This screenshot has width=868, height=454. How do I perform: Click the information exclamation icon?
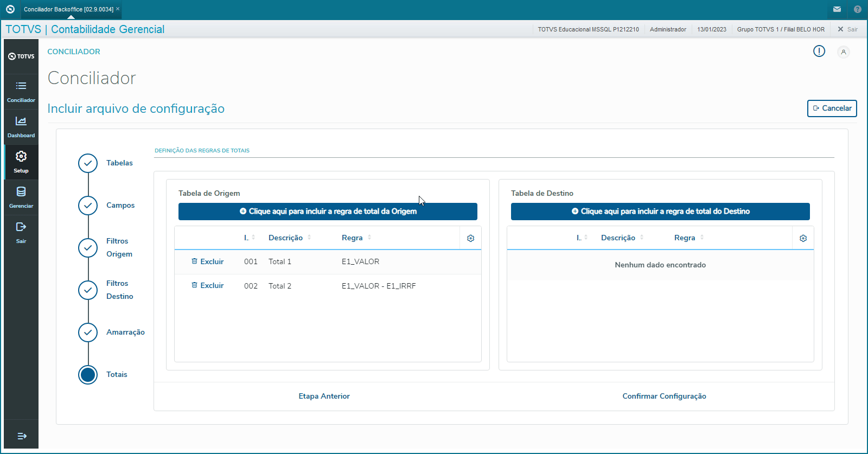coord(819,51)
